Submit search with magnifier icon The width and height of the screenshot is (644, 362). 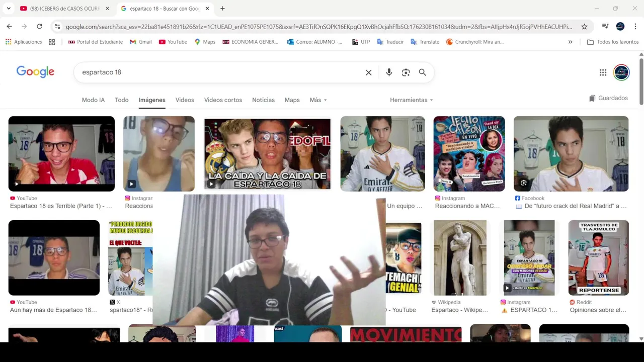tap(423, 72)
